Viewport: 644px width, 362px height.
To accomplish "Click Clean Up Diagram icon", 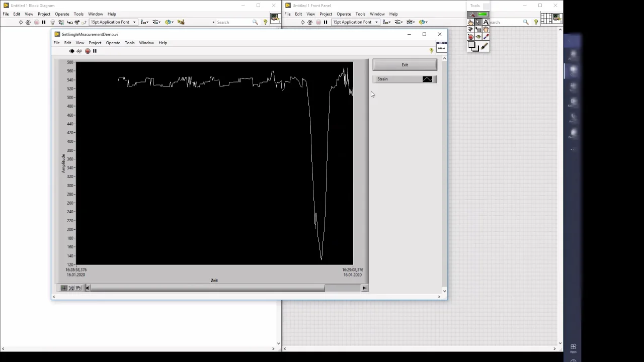I will tap(181, 22).
